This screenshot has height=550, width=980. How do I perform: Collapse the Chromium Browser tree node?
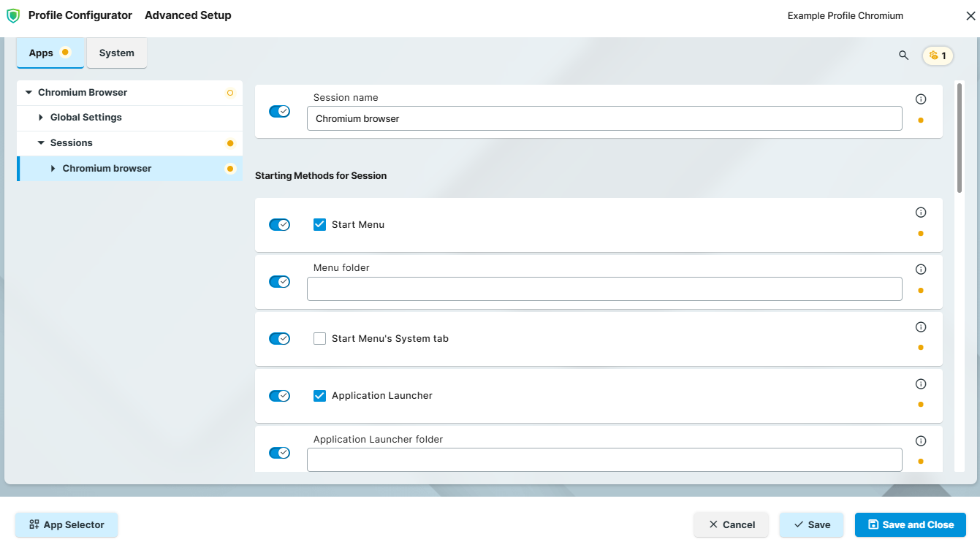29,92
